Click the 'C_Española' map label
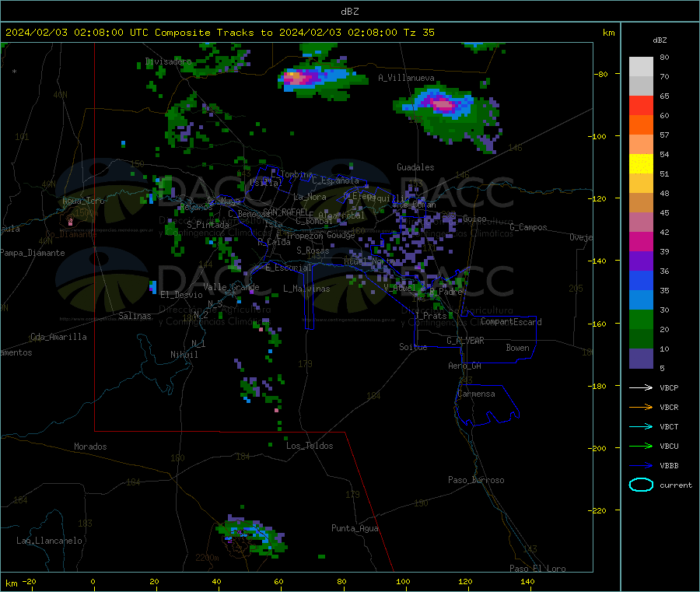Screen dimensions: 700x592 [x=335, y=180]
